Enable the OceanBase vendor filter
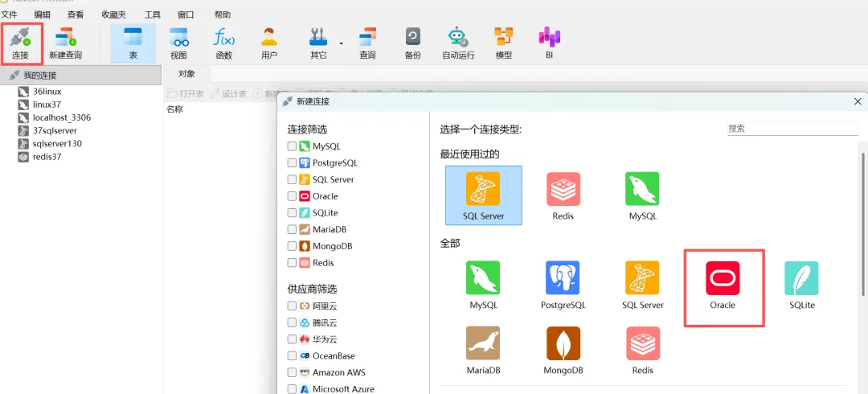 click(x=292, y=355)
